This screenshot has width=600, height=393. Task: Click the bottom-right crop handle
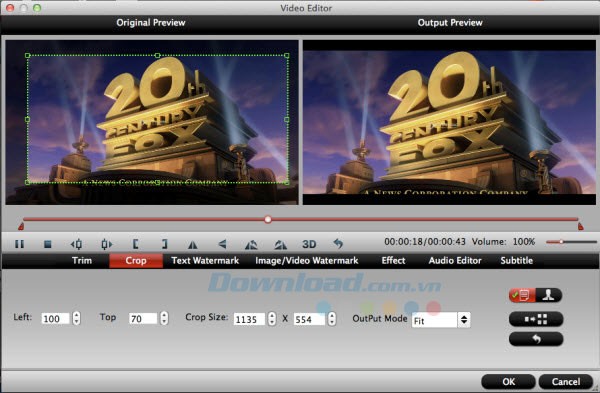[x=287, y=183]
